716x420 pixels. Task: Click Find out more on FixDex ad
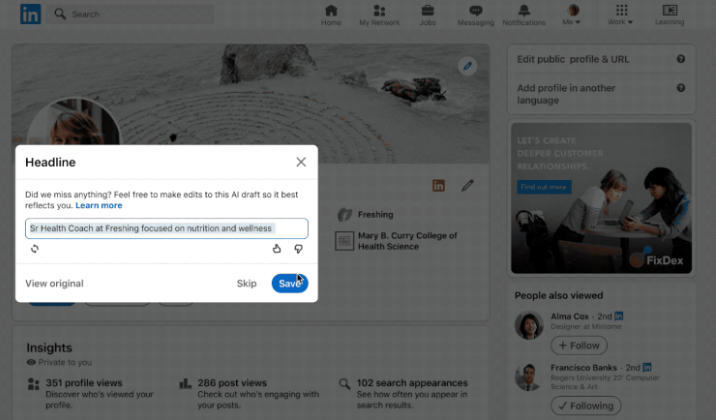tap(544, 187)
